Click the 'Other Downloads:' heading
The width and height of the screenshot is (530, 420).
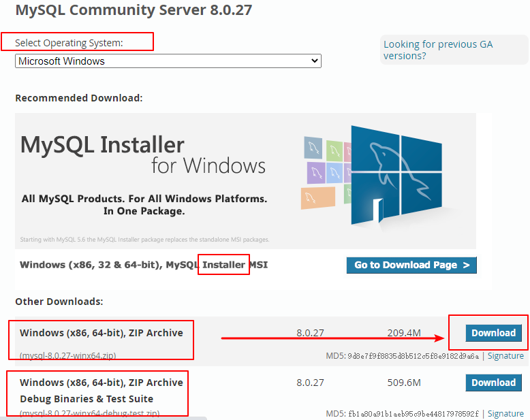pyautogui.click(x=59, y=302)
